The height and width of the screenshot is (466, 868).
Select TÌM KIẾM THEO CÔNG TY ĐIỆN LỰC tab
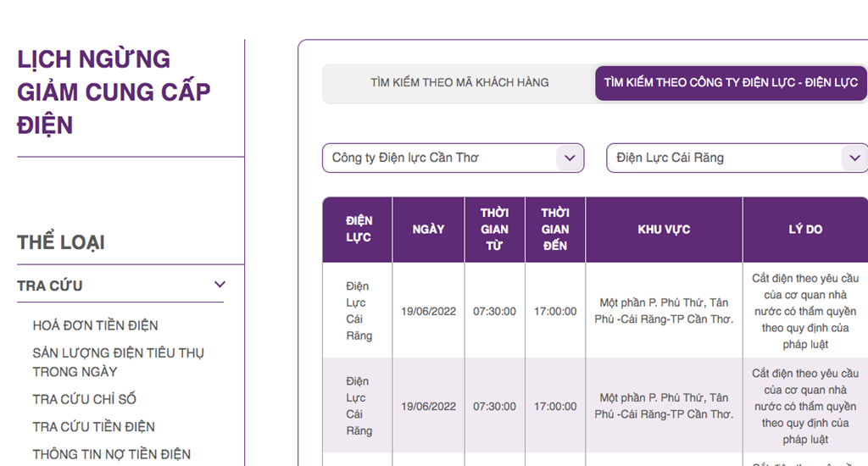(731, 83)
